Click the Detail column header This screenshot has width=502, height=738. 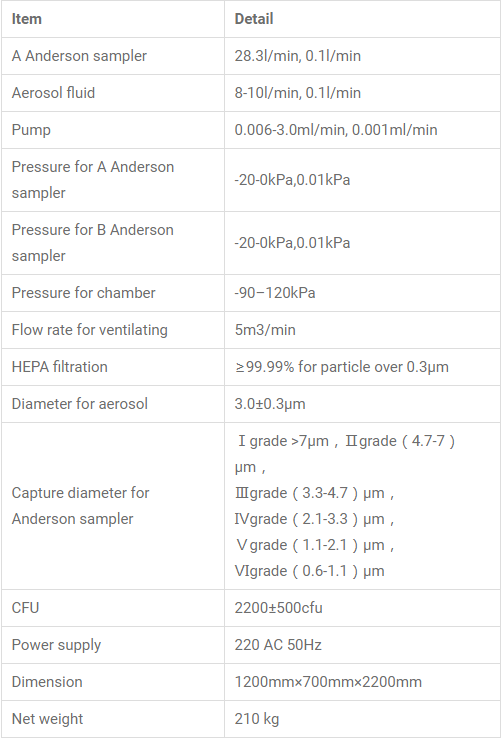tap(254, 19)
